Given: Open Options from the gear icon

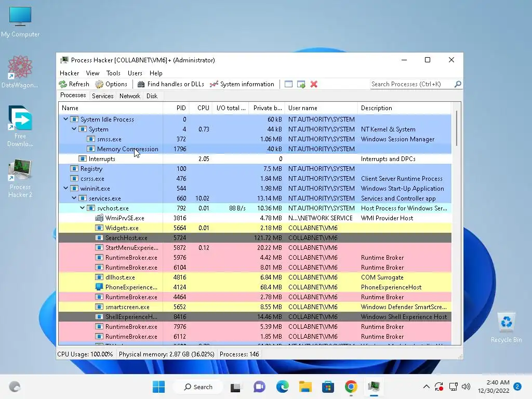Looking at the screenshot, I should point(99,84).
